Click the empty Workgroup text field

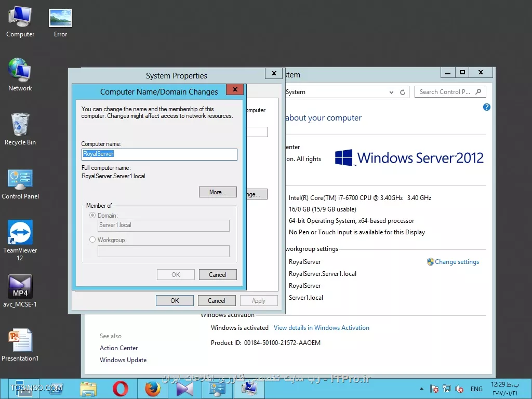click(164, 251)
